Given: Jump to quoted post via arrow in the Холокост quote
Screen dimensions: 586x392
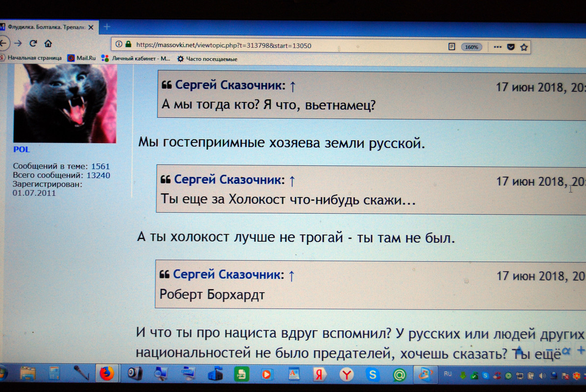Looking at the screenshot, I should (x=292, y=181).
